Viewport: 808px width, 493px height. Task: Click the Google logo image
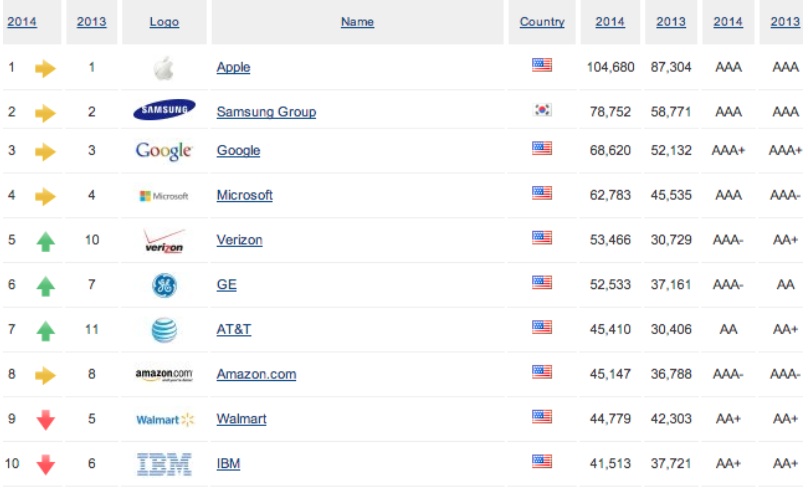(164, 151)
